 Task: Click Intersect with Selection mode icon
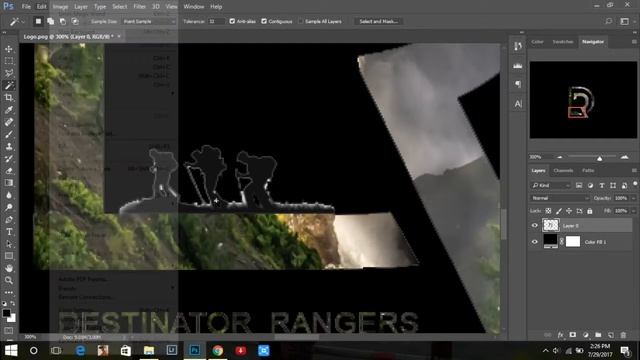click(x=75, y=21)
